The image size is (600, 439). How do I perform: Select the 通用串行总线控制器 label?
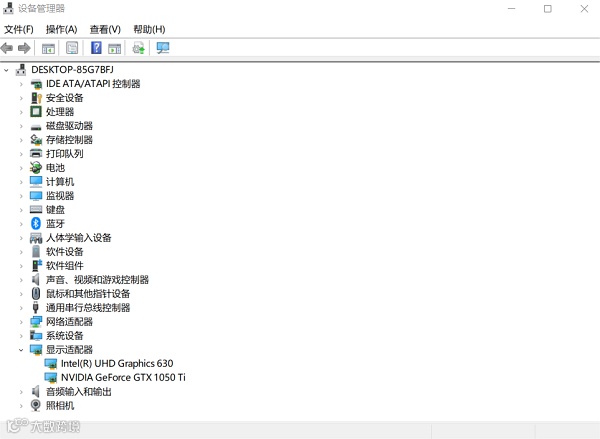pyautogui.click(x=88, y=308)
